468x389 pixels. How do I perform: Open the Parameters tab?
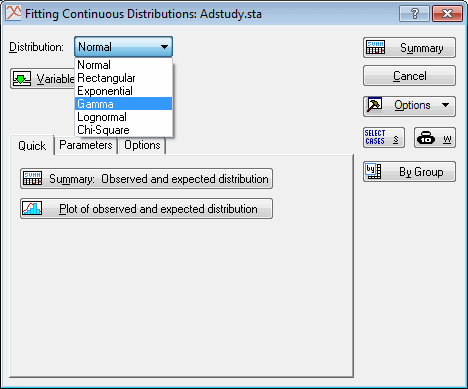pos(86,145)
